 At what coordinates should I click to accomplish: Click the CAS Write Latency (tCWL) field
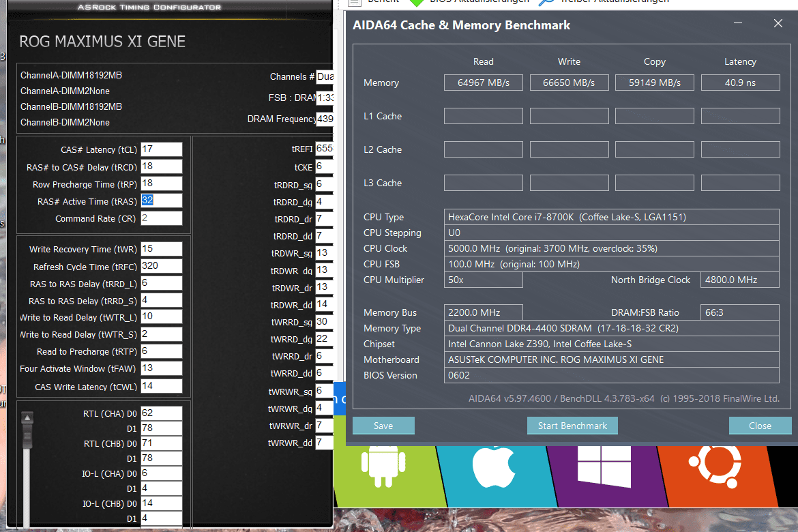point(162,386)
